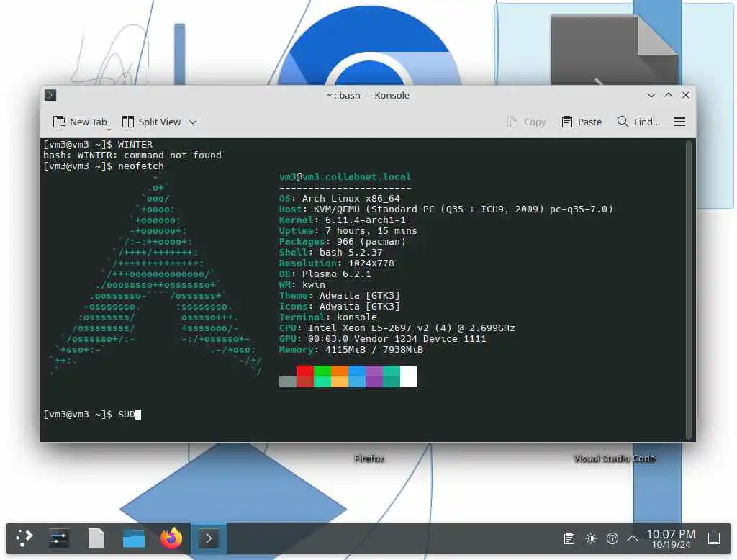
Task: Open System Settings from the taskbar
Action: tap(59, 538)
